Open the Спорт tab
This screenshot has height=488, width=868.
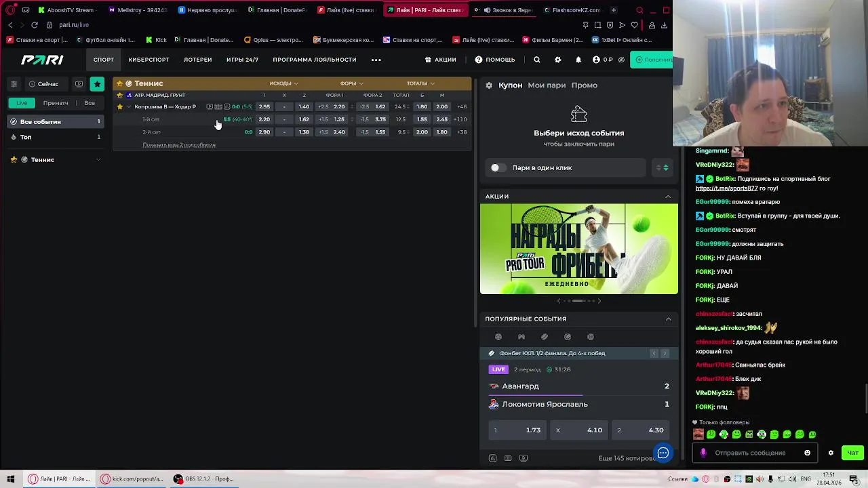click(x=104, y=60)
